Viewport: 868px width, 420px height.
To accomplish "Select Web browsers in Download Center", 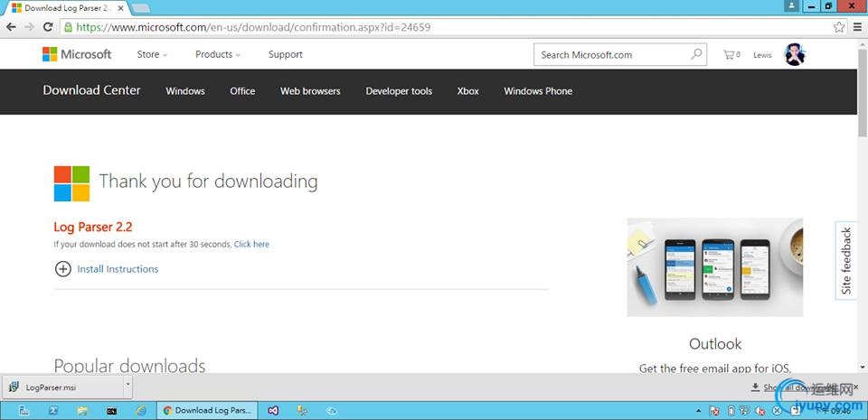I will pyautogui.click(x=310, y=91).
